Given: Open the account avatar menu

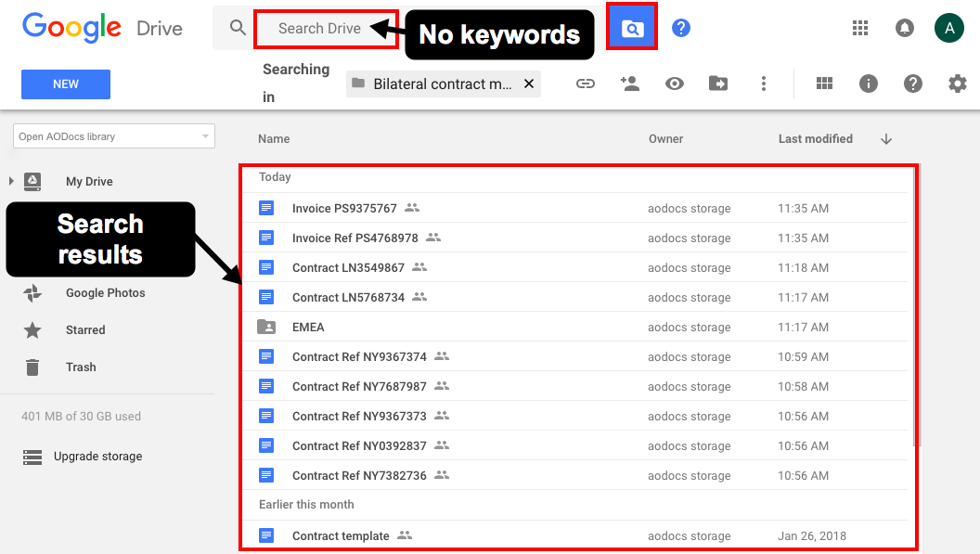Looking at the screenshot, I should [948, 28].
